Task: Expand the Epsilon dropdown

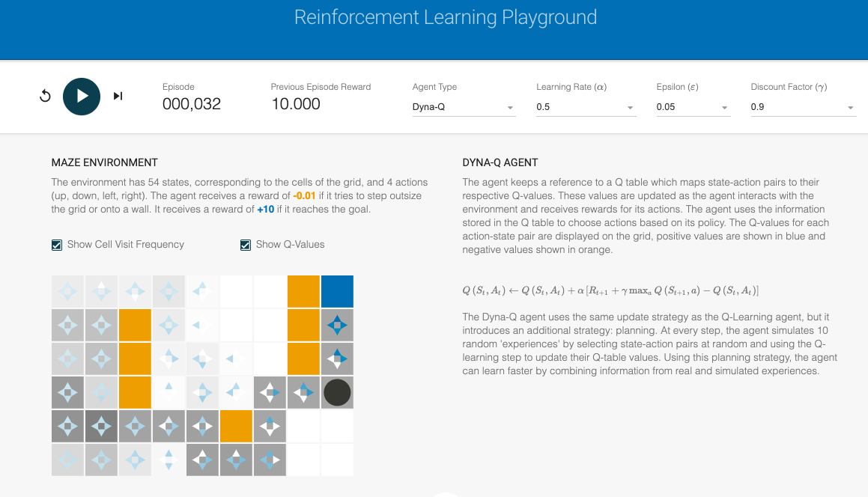Action: [x=694, y=107]
